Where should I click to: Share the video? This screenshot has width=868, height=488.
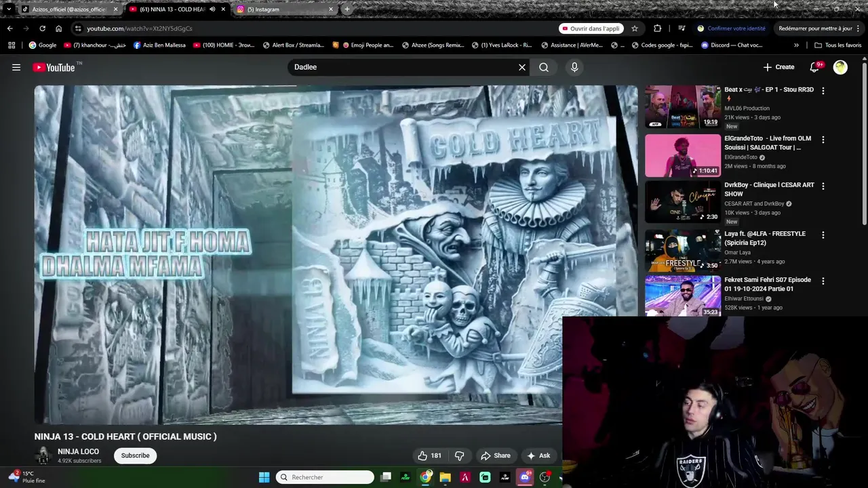(495, 455)
